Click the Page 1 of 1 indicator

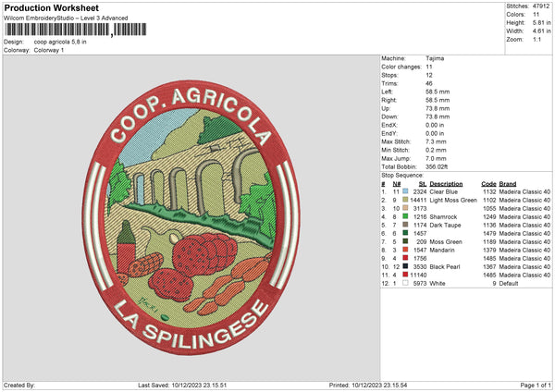[536, 385]
